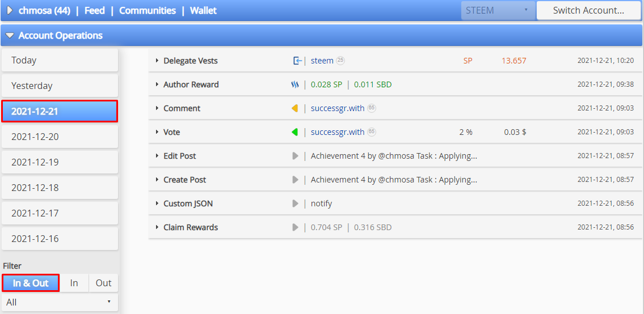This screenshot has height=314, width=644.
Task: Click the 0.704 SP claimed reward value
Action: pos(326,227)
